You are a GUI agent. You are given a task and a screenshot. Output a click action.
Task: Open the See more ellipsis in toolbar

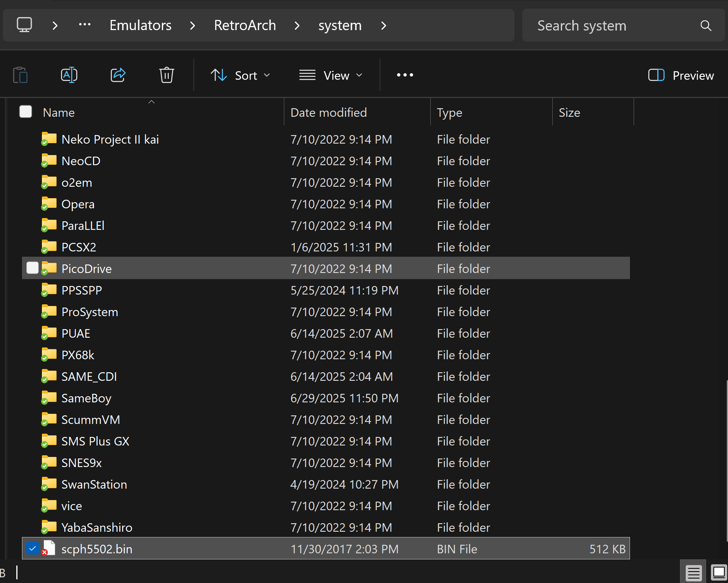[x=405, y=75]
